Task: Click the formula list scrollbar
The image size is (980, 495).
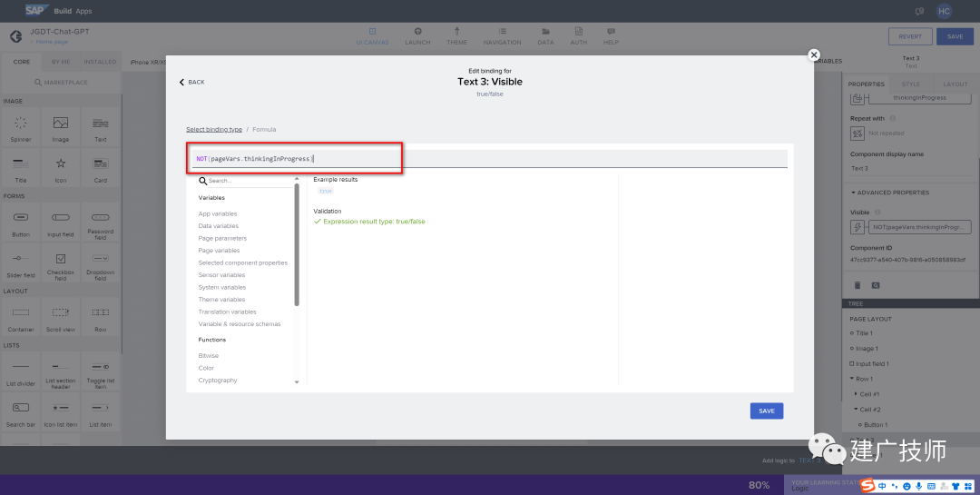Action: [x=297, y=244]
